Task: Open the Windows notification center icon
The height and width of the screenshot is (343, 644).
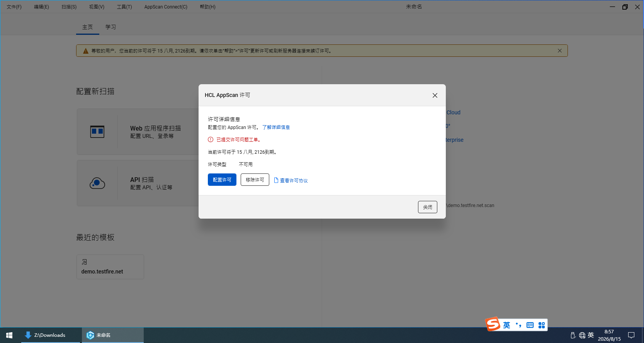Action: coord(631,335)
